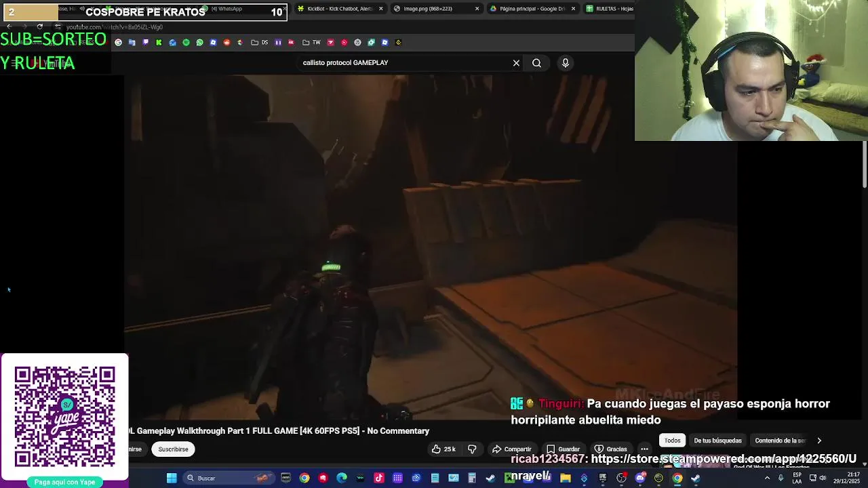Open Windows Start menu
Viewport: 868px width, 488px height.
(x=171, y=478)
